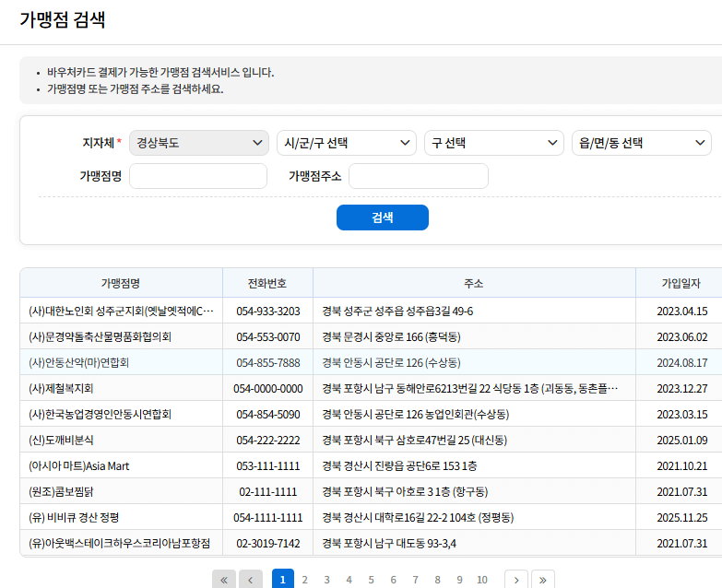
Task: Select row (아시아 마트)Asia Mart
Action: pyautogui.click(x=371, y=465)
